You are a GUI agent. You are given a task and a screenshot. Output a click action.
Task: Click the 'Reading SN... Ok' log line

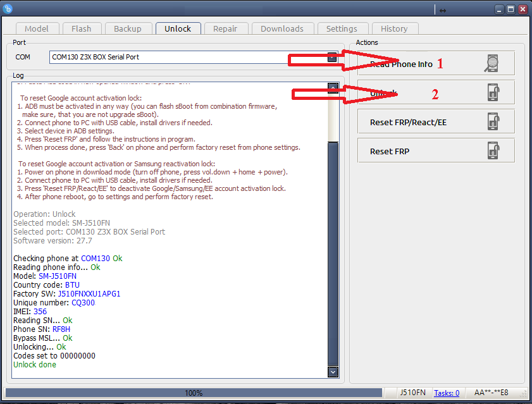pyautogui.click(x=43, y=321)
